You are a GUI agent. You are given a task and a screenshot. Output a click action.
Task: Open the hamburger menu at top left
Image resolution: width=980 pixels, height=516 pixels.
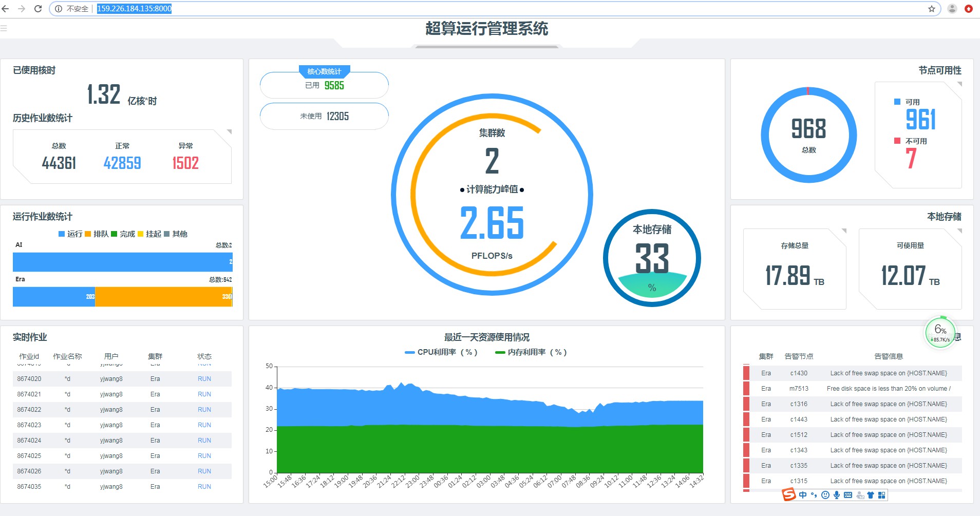[x=4, y=28]
